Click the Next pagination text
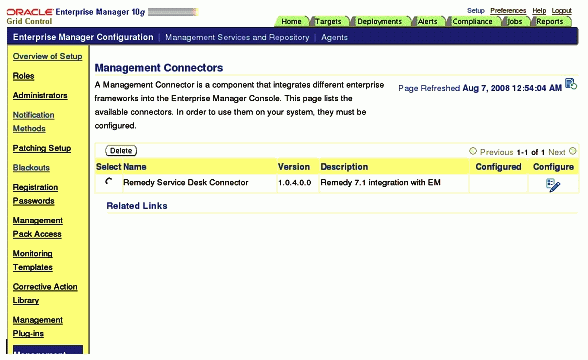Viewport: 588px width, 360px height. [556, 152]
